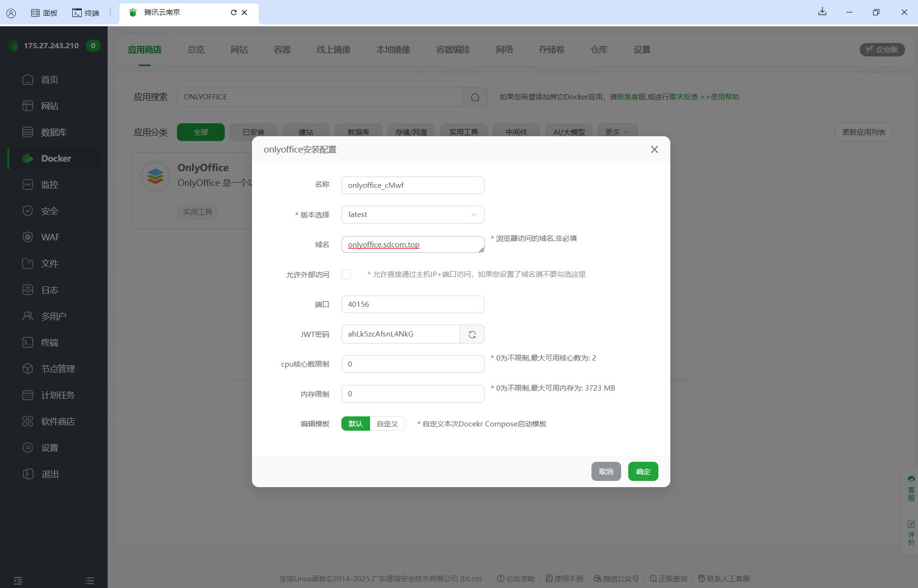Open Docker in the sidebar
The image size is (918, 588).
[55, 158]
